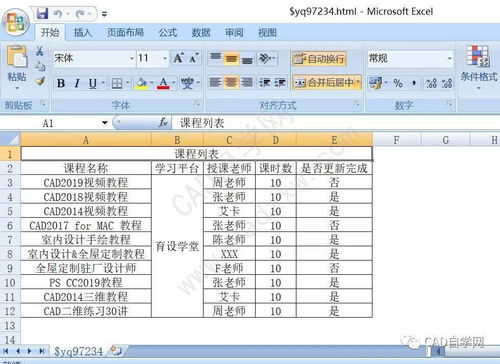Open the Quick Access Toolbar customize arrow
Viewport: 500px width, 364px height.
click(104, 14)
